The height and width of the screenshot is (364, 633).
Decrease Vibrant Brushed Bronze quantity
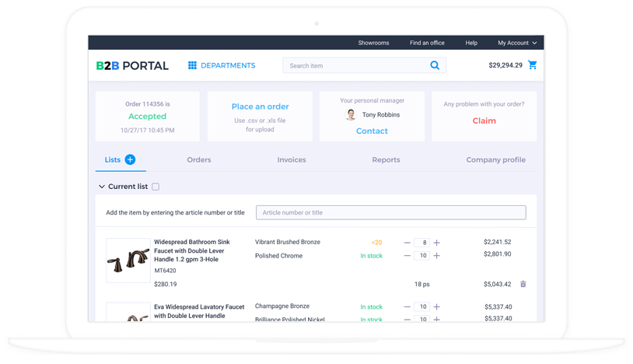(407, 243)
